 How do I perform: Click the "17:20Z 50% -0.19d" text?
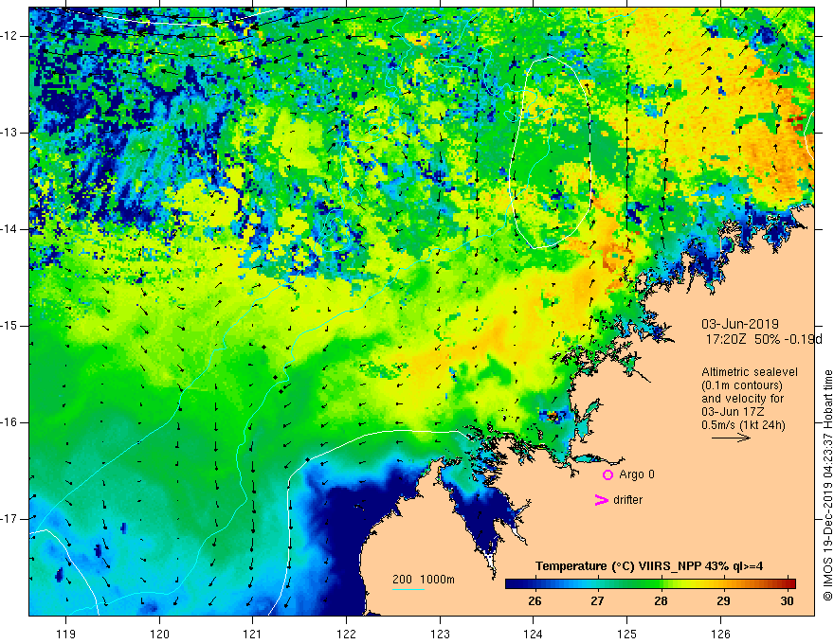point(764,339)
